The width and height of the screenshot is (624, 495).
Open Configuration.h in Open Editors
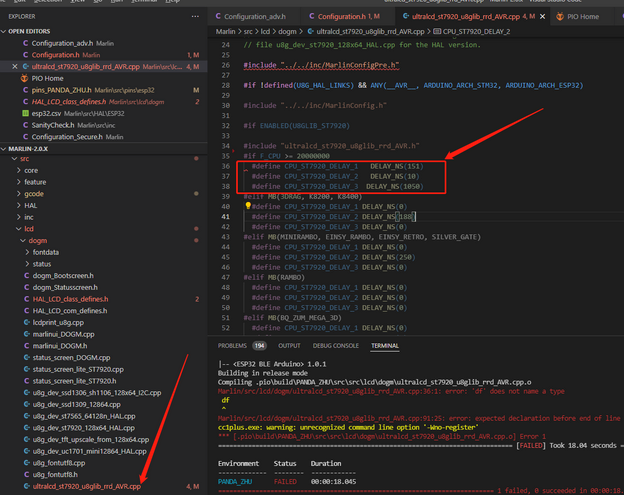click(55, 55)
